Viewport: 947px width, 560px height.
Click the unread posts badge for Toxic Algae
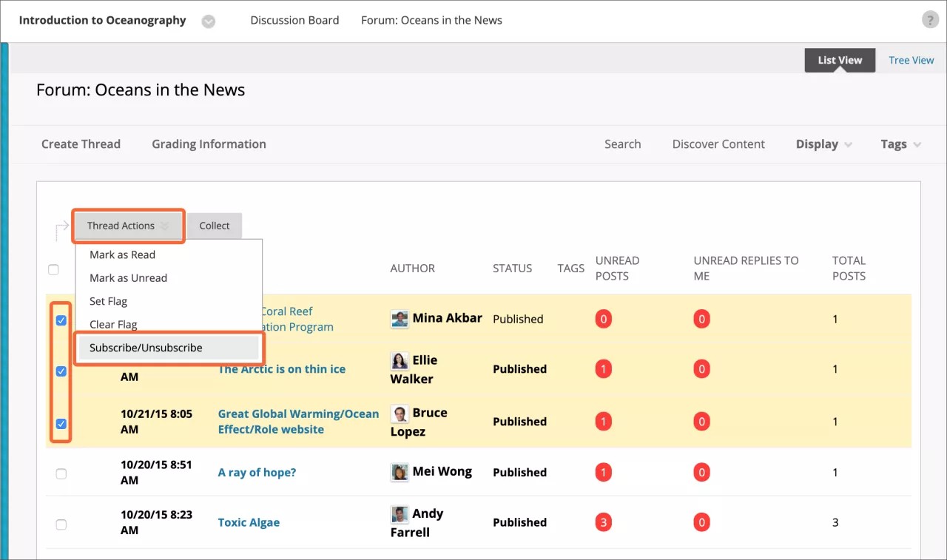click(603, 522)
